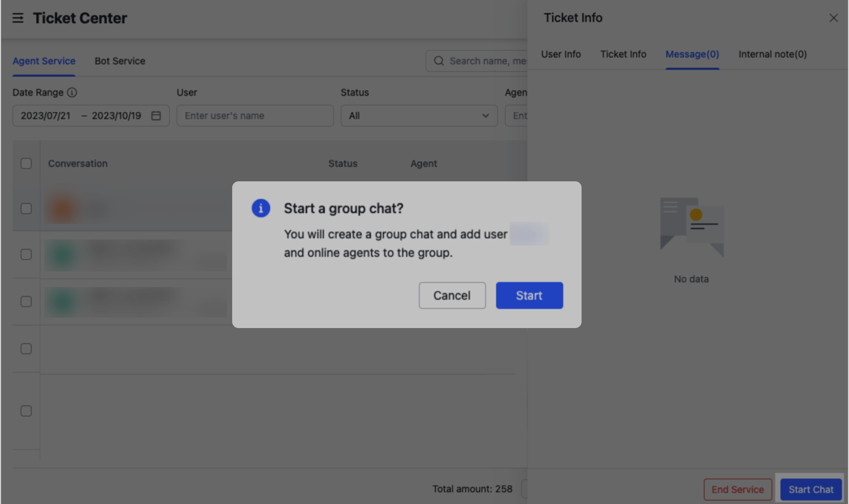Click the blue info icon in the dialog
849x504 pixels.
tap(261, 208)
